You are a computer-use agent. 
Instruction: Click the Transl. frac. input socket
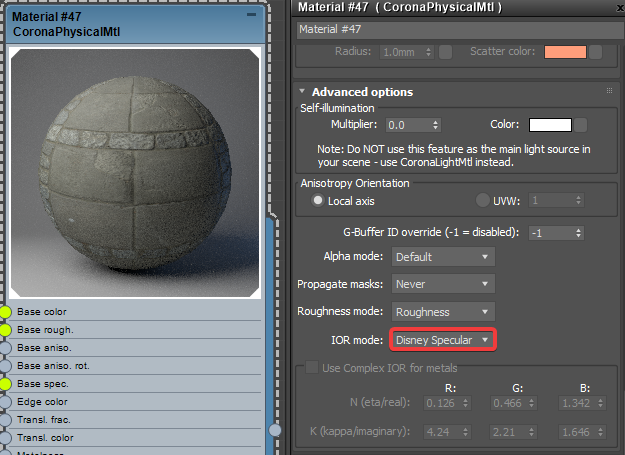[5, 420]
